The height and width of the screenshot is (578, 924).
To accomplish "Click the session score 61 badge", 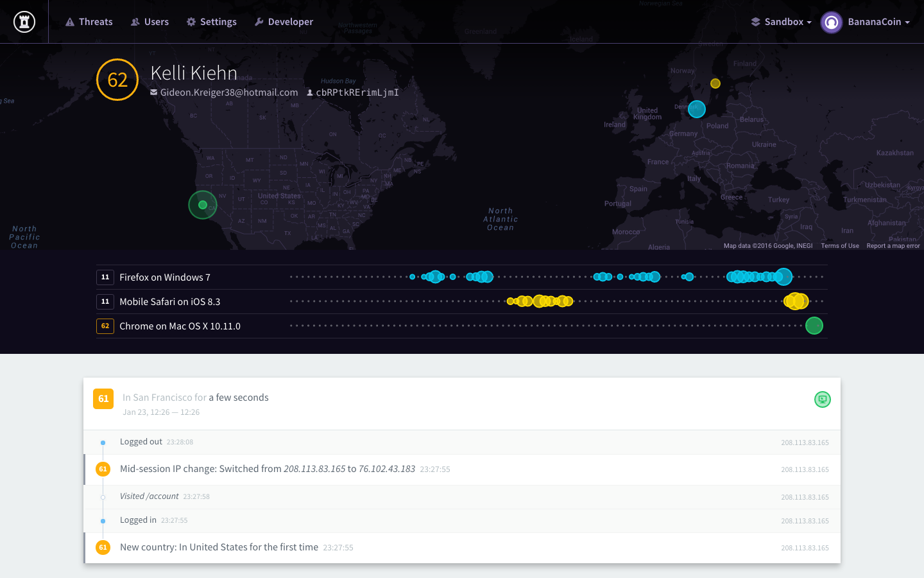I will (x=103, y=399).
